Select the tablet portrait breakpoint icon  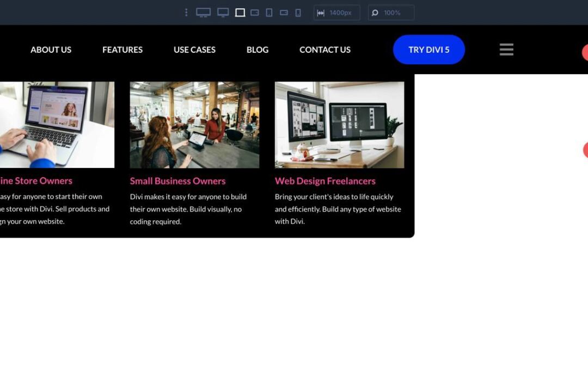point(269,13)
